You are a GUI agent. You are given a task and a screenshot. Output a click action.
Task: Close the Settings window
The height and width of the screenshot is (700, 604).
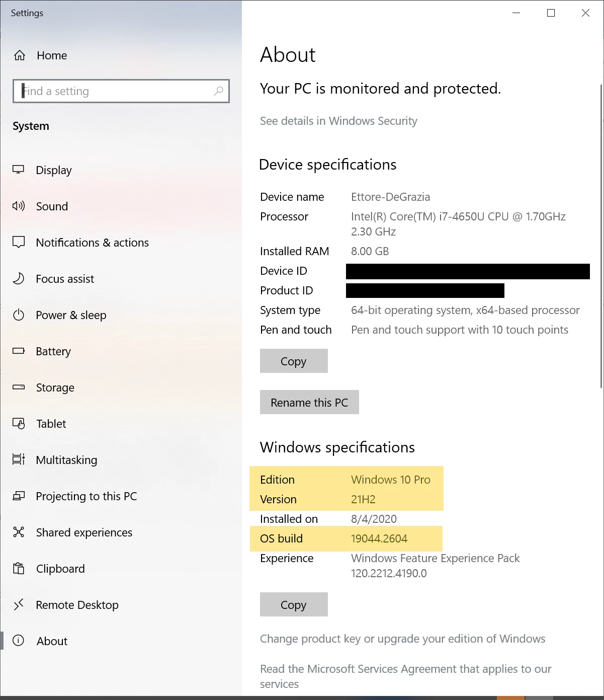(585, 13)
